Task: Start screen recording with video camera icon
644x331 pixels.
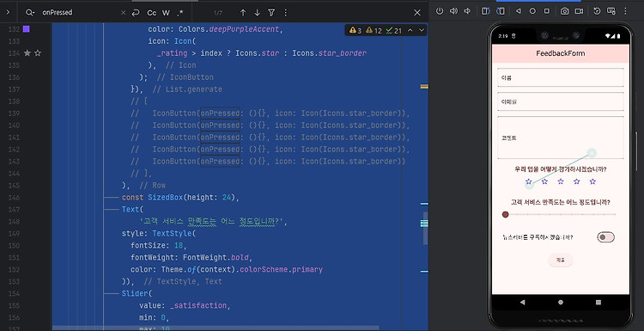Action: [x=579, y=11]
